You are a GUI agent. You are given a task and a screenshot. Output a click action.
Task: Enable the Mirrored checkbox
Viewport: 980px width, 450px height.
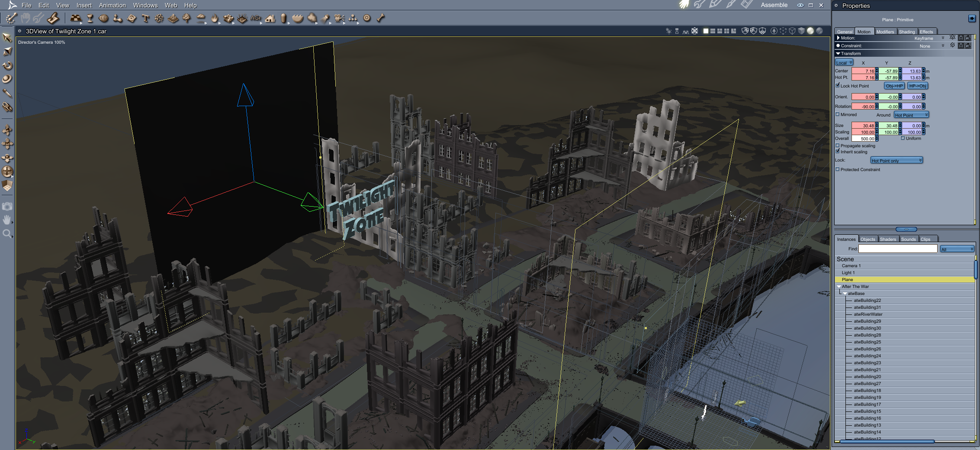point(838,114)
